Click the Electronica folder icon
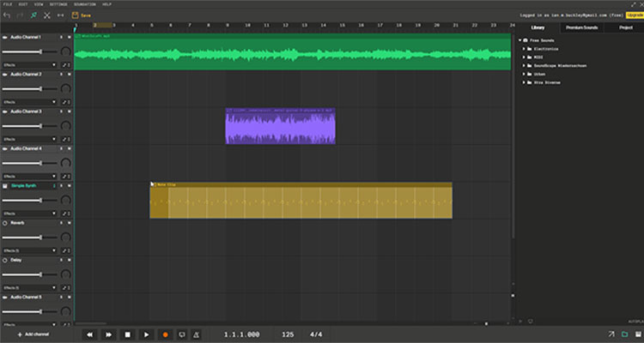Screen dimensions: 644x343 [x=530, y=49]
